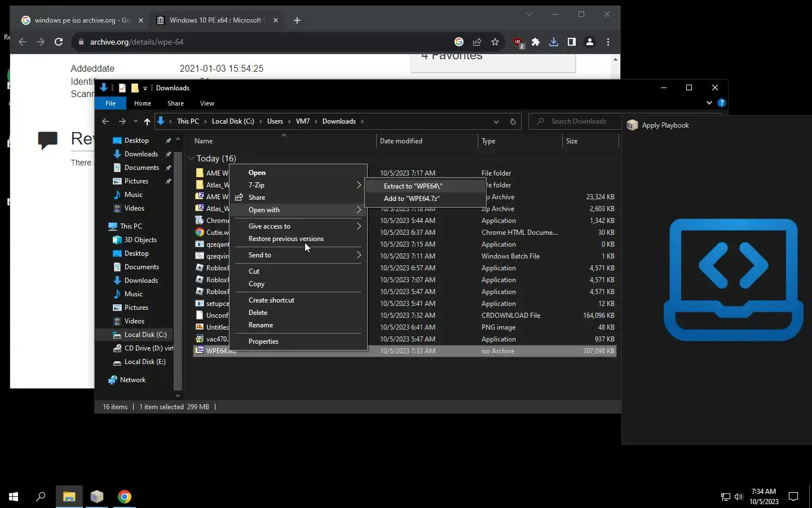Viewport: 812px width, 508px height.
Task: Sort by the Date modified column
Action: [427, 141]
